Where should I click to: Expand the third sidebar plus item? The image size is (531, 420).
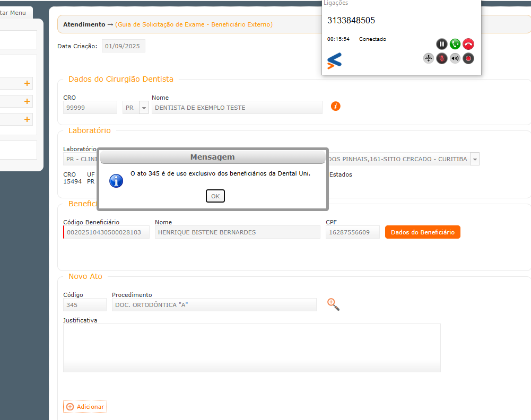(27, 119)
